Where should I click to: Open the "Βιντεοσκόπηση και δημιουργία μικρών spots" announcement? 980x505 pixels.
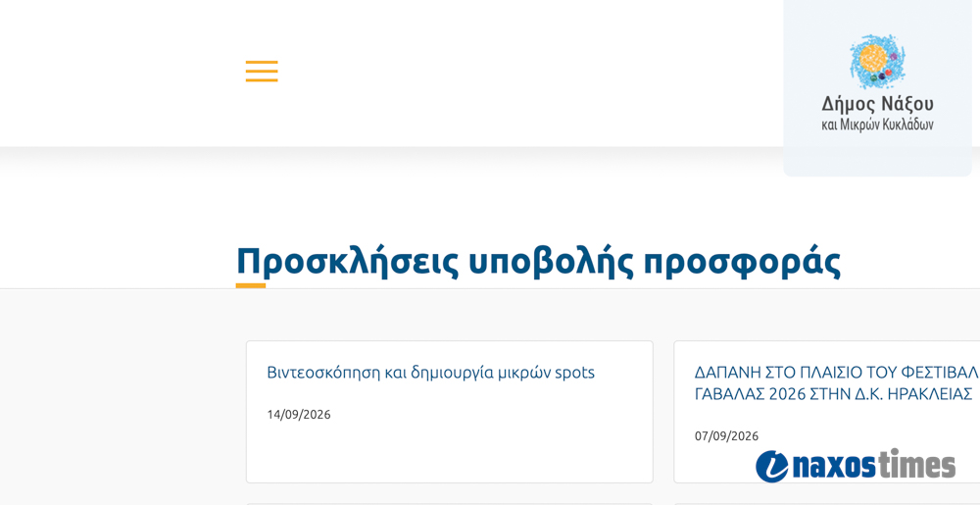430,373
